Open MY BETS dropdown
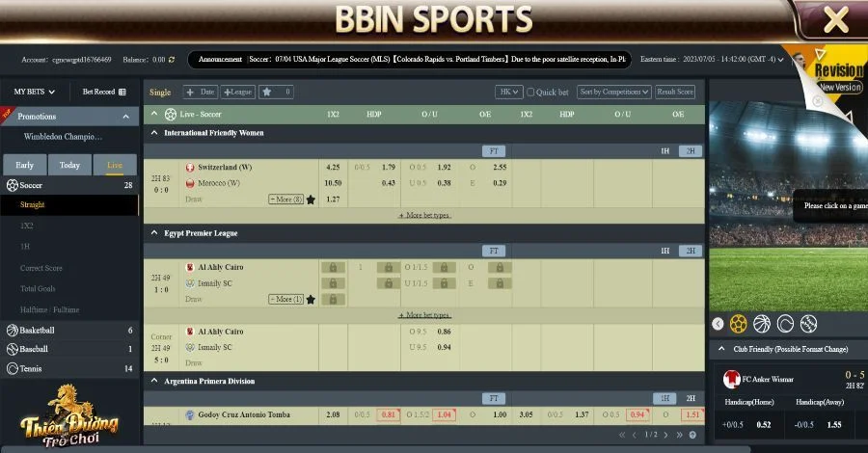This screenshot has height=453, width=868. pos(35,92)
